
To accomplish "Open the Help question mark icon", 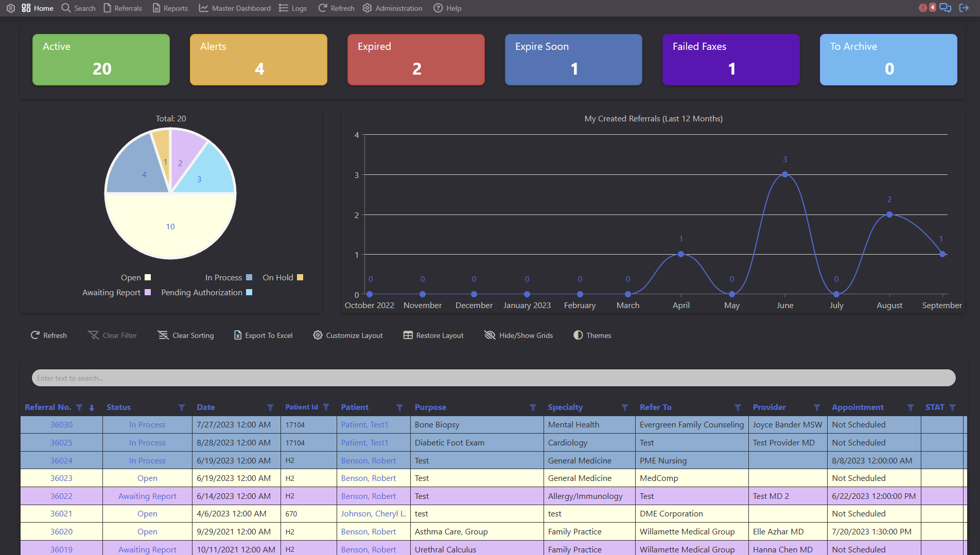I will click(438, 8).
